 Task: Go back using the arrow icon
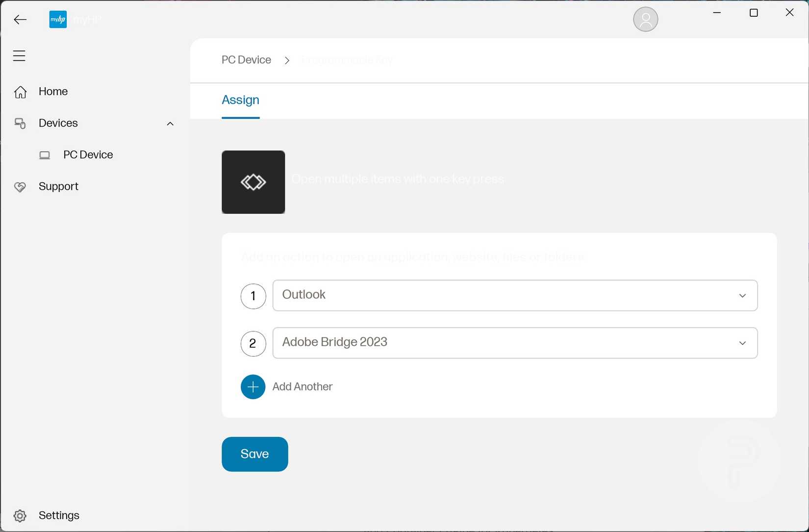tap(20, 20)
